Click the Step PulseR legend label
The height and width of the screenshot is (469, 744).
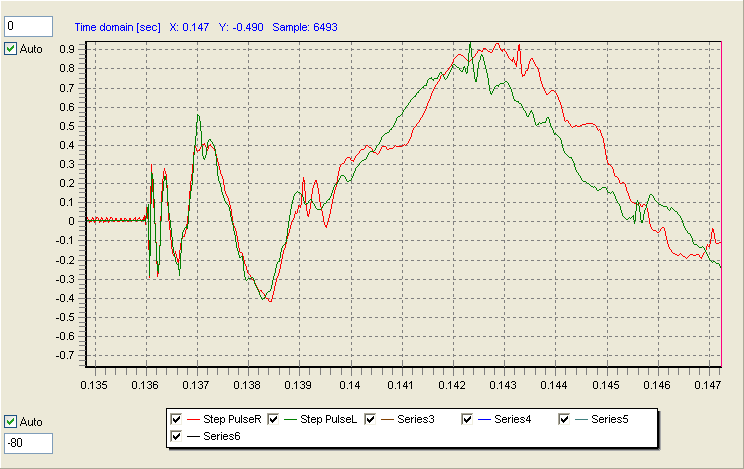pyautogui.click(x=232, y=419)
